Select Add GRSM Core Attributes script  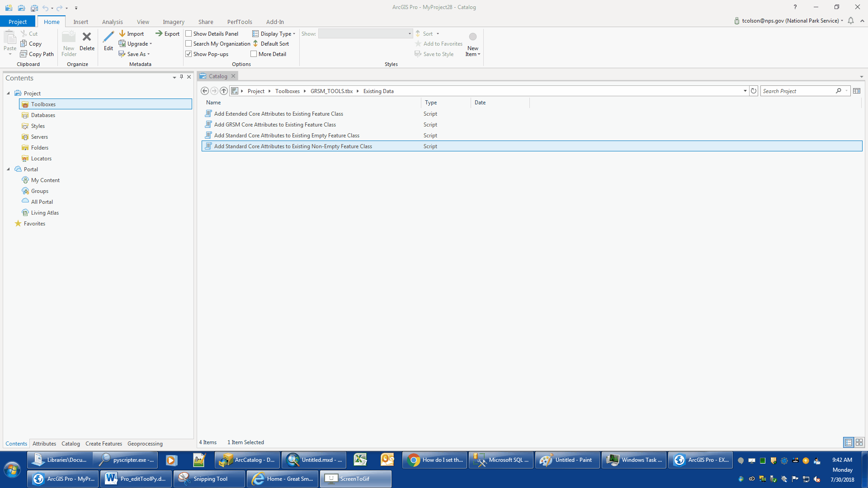click(275, 125)
